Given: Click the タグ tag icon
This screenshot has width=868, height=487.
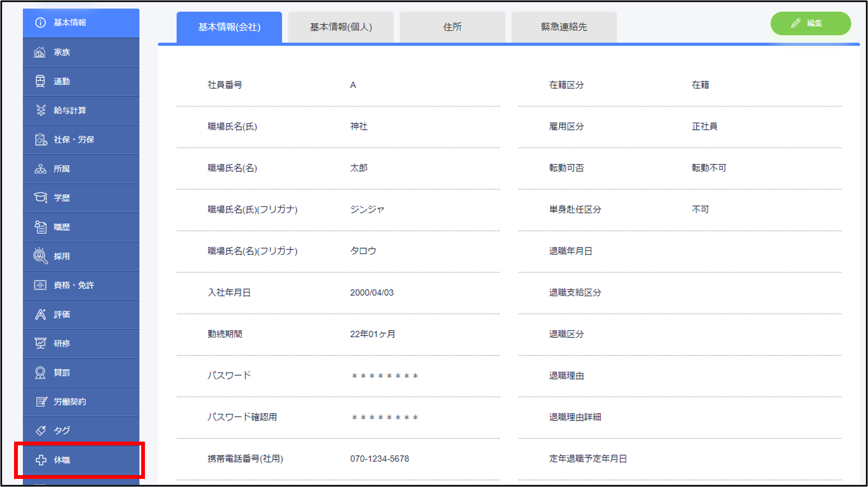Looking at the screenshot, I should coord(41,431).
